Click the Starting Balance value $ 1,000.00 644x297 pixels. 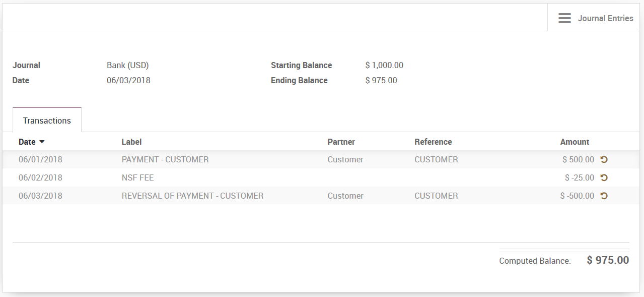(x=384, y=65)
